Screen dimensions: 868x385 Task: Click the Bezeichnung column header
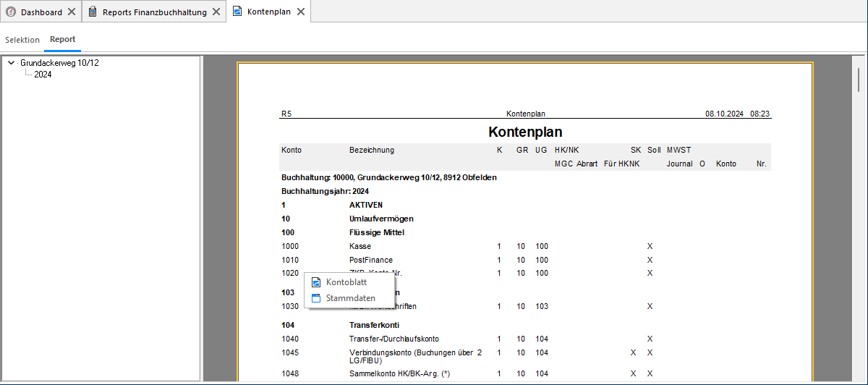(372, 150)
